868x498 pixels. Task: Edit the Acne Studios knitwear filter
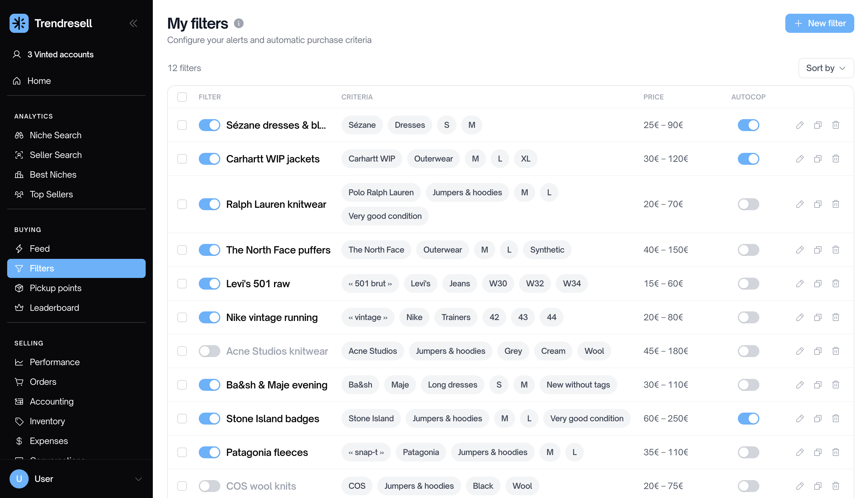coord(800,351)
